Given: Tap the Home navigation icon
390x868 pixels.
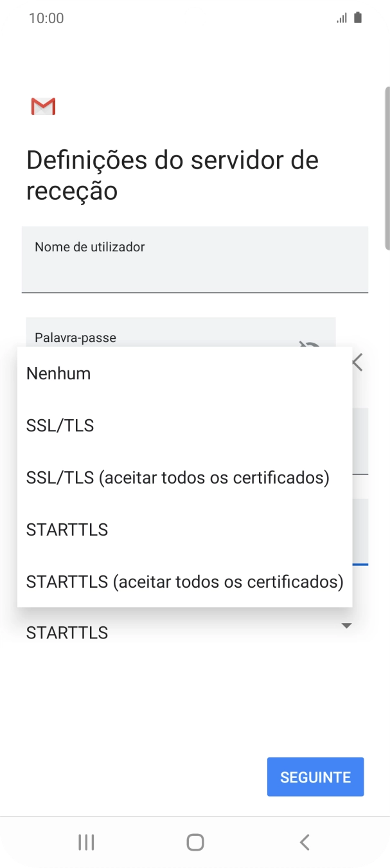Looking at the screenshot, I should 195,841.
